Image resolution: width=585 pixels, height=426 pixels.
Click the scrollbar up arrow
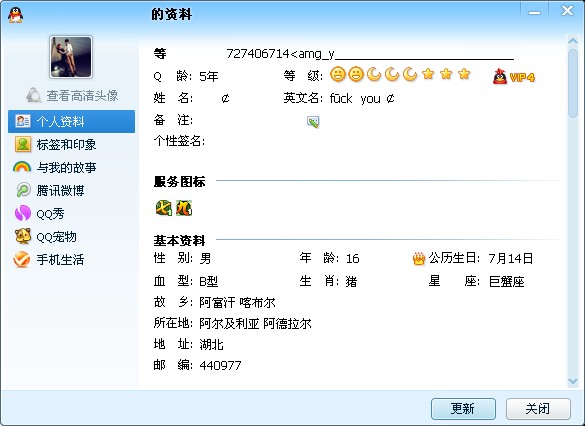(x=573, y=41)
